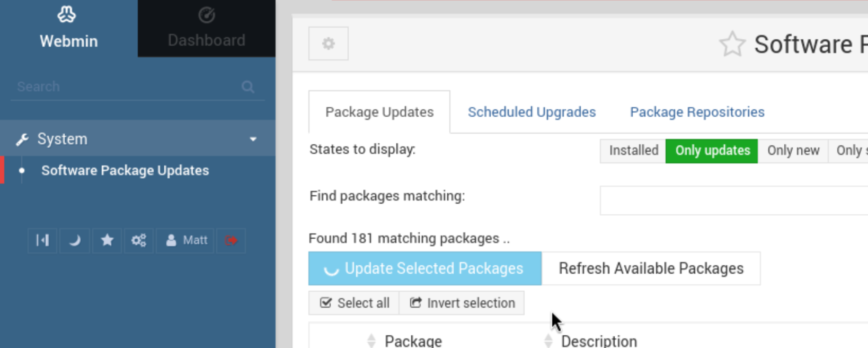Screen dimensions: 868x348
Task: Click the search magnifier icon
Action: click(x=247, y=87)
